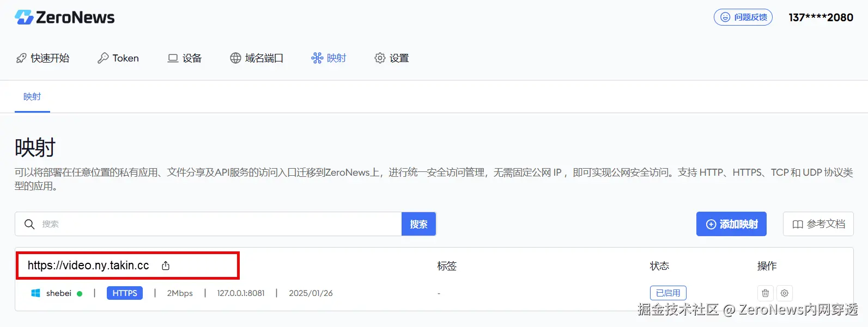Open the 域名端口 globe menu

(257, 58)
